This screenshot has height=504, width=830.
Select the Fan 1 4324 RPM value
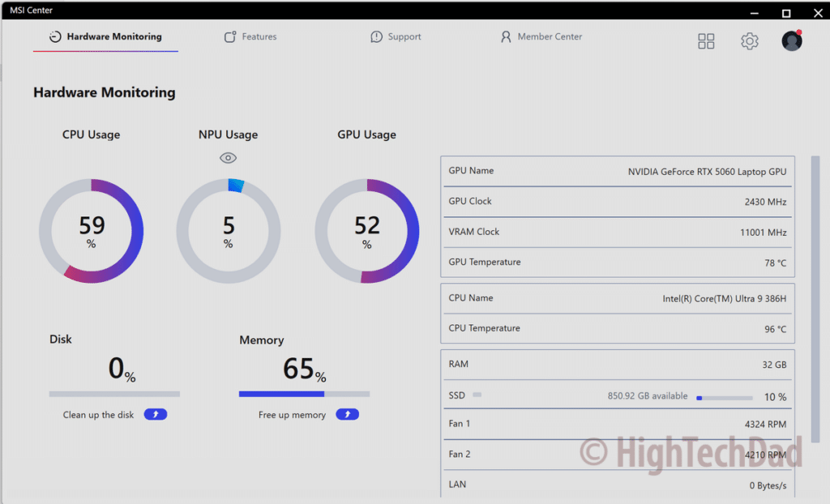click(x=765, y=424)
